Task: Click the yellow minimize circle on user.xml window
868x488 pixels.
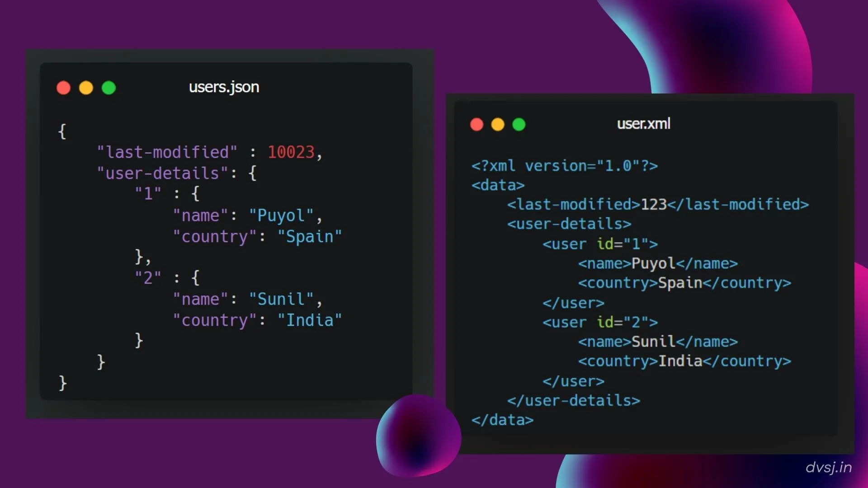Action: point(498,124)
